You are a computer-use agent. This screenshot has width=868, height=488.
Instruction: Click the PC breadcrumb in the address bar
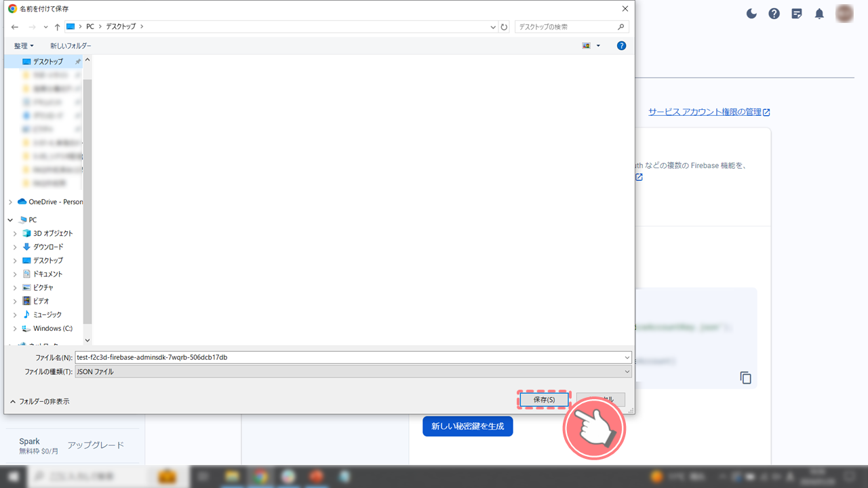tap(90, 26)
